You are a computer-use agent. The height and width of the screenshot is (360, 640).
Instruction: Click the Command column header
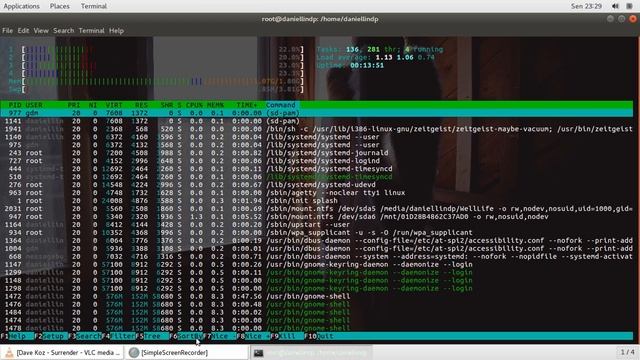coord(280,105)
